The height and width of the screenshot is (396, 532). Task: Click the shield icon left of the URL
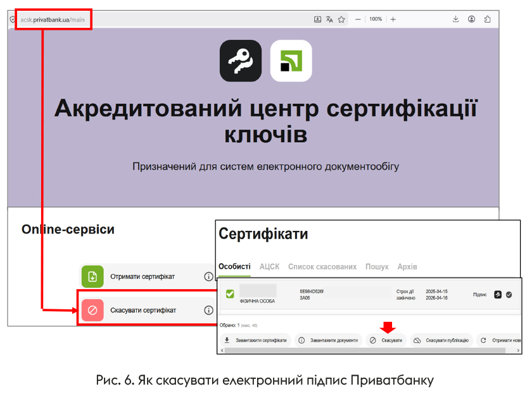(13, 20)
